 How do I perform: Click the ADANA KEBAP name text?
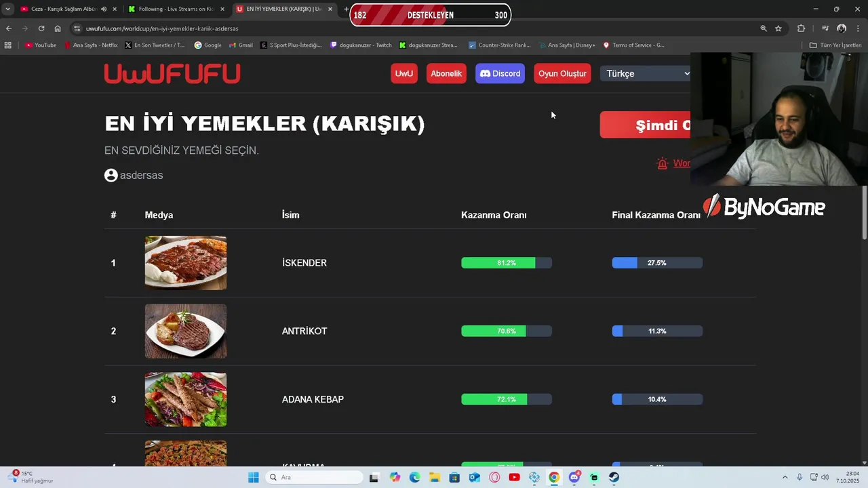313,399
